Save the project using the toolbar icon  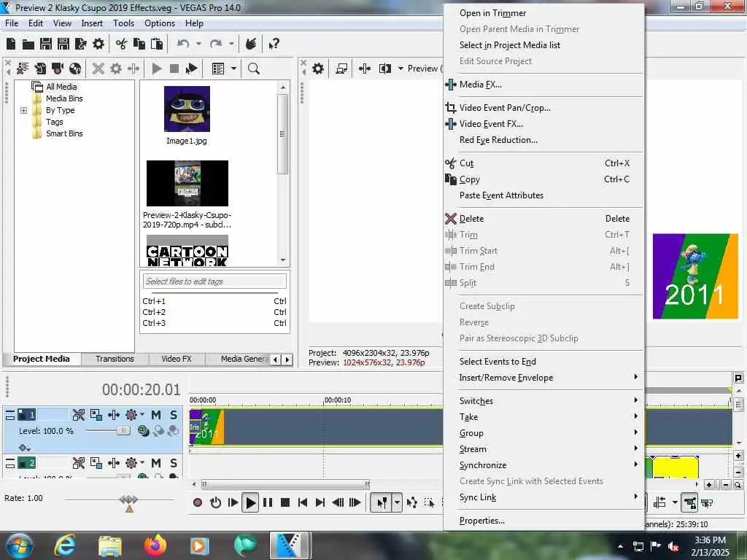pos(46,44)
